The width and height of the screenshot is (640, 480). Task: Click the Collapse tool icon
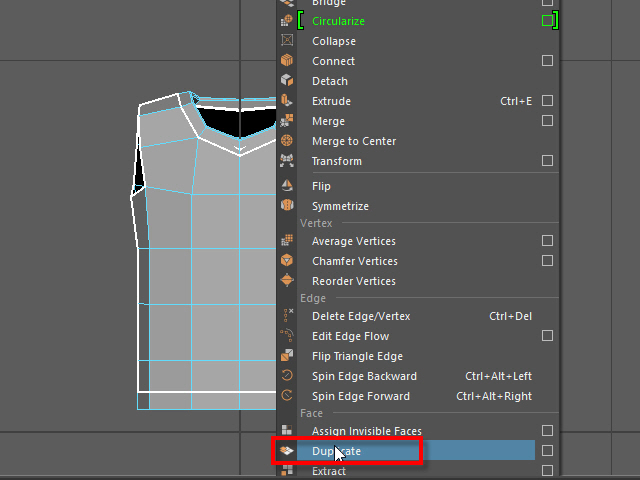[x=287, y=41]
